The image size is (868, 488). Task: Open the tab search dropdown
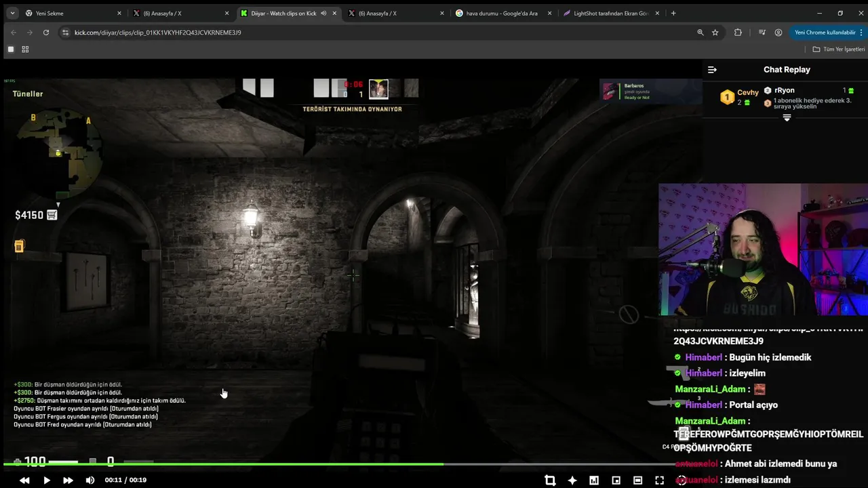[12, 13]
